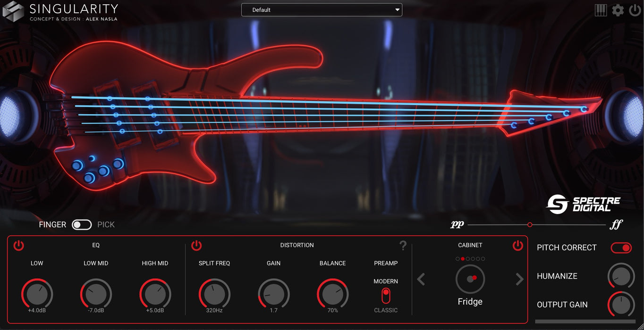Switch playing style from Finger to Pick

82,224
